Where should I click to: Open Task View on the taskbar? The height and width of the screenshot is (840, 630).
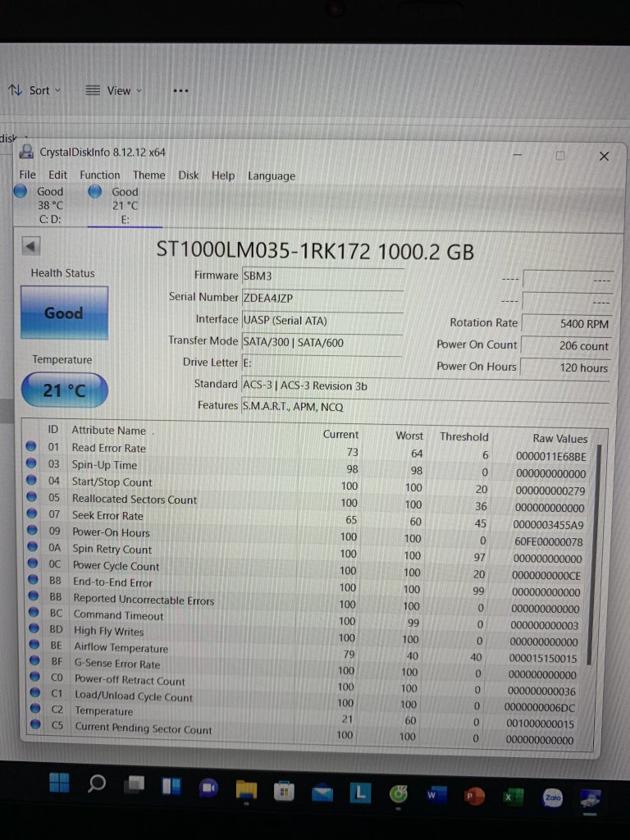pyautogui.click(x=134, y=785)
